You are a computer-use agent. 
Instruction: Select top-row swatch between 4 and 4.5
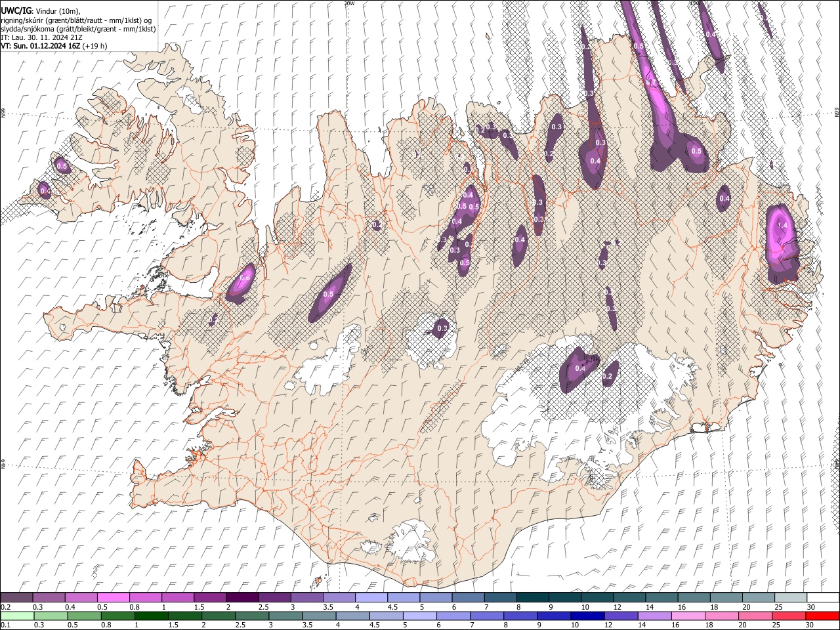tap(371, 597)
